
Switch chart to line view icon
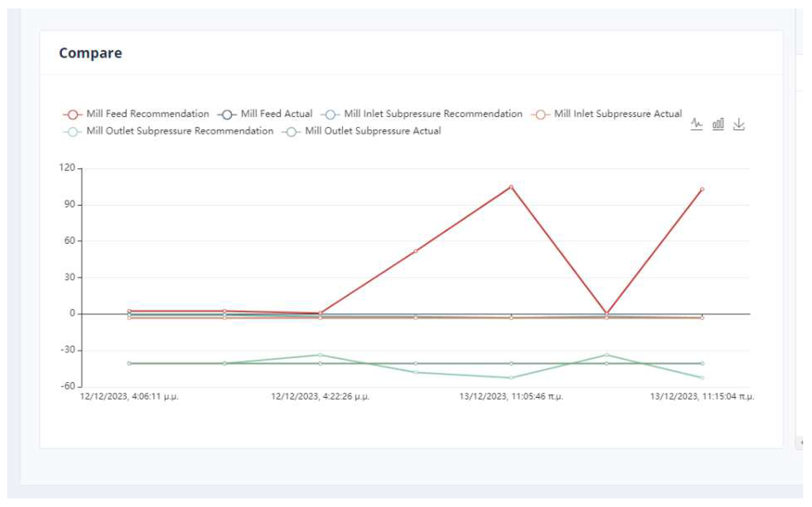tap(697, 124)
